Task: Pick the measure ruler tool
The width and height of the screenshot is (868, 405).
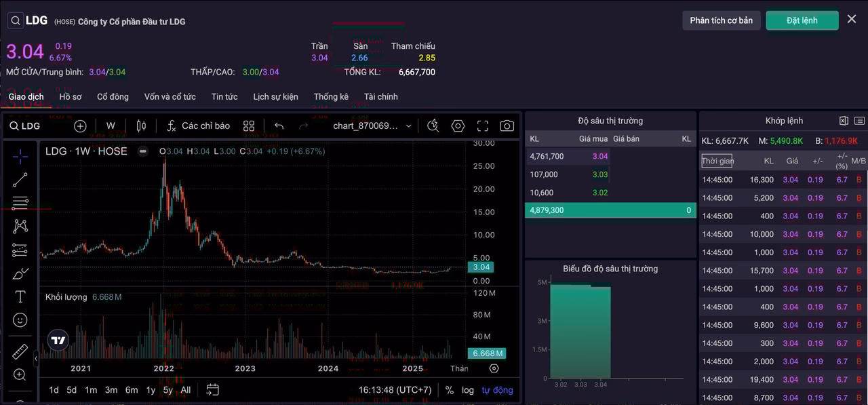Action: click(20, 351)
